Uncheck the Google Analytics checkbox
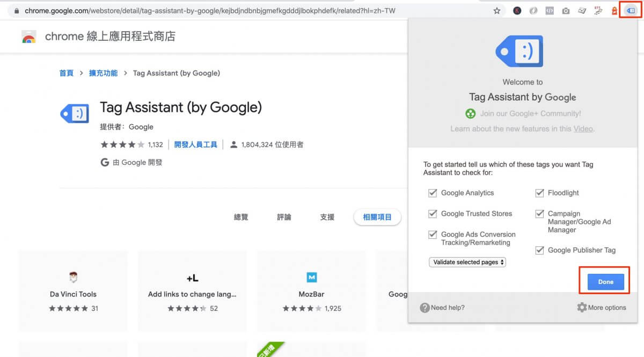This screenshot has height=357, width=644. coord(433,193)
